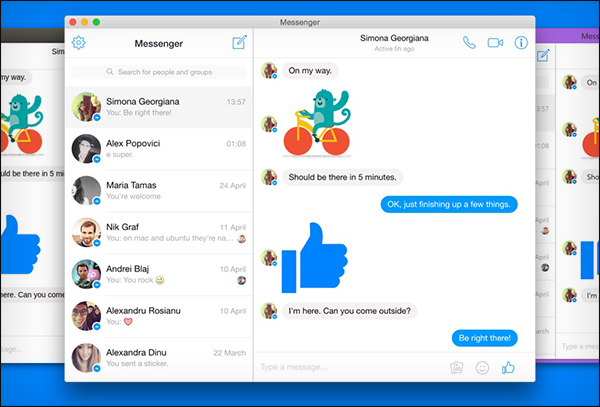
Task: Click Alex Popovici's profile picture
Action: click(x=86, y=148)
